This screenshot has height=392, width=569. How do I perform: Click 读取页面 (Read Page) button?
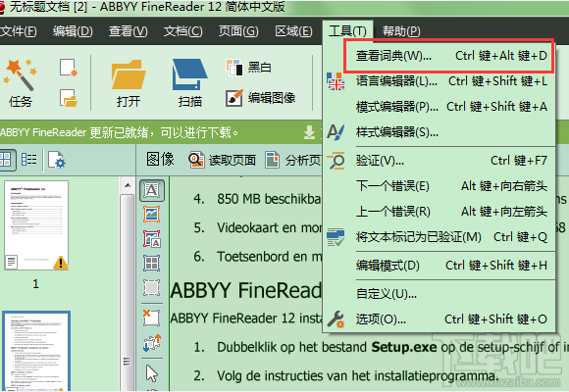(x=223, y=160)
